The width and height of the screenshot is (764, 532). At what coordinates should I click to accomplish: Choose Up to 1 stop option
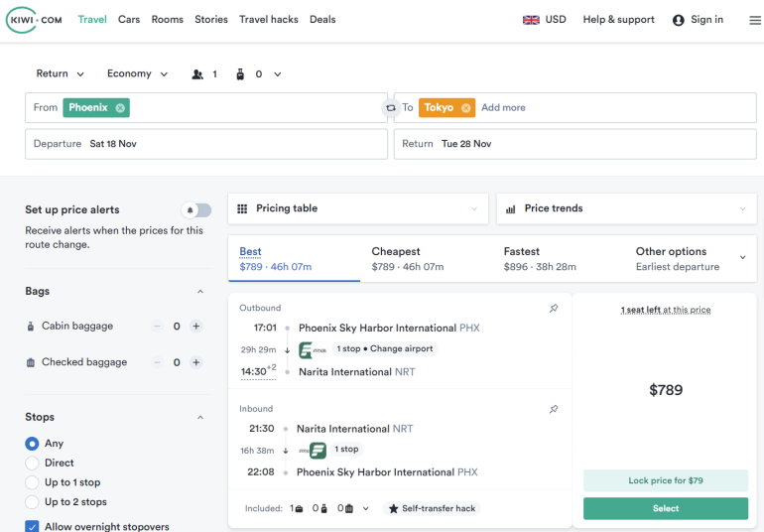33,482
